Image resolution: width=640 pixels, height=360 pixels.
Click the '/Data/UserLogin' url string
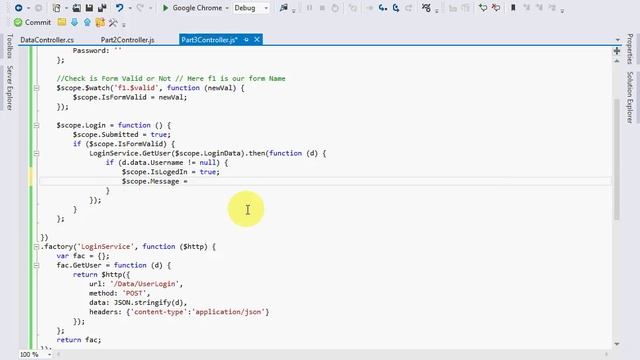click(147, 284)
